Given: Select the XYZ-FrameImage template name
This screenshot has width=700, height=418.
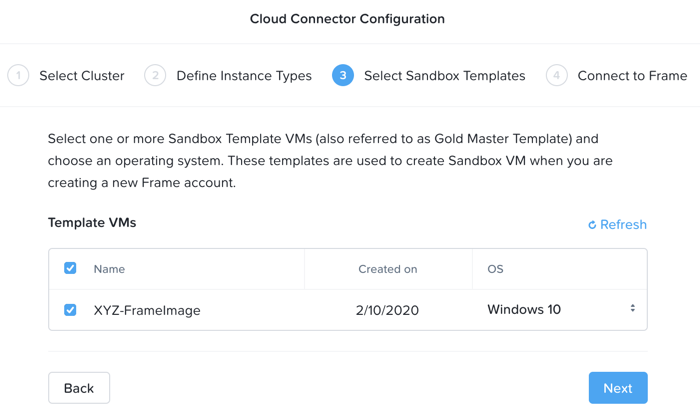Looking at the screenshot, I should pyautogui.click(x=147, y=310).
